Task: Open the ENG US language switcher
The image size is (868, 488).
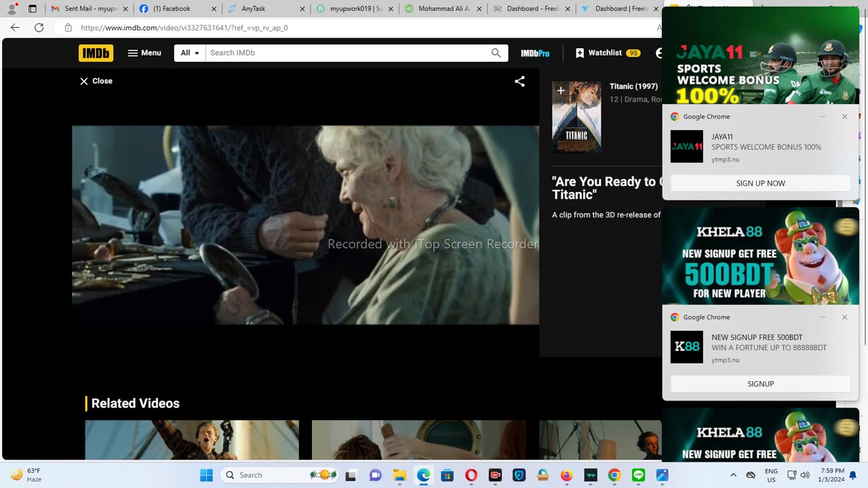Action: click(771, 475)
